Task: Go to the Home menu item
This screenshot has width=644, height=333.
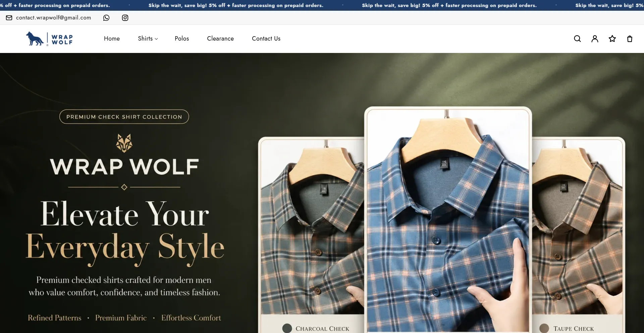Action: (112, 39)
